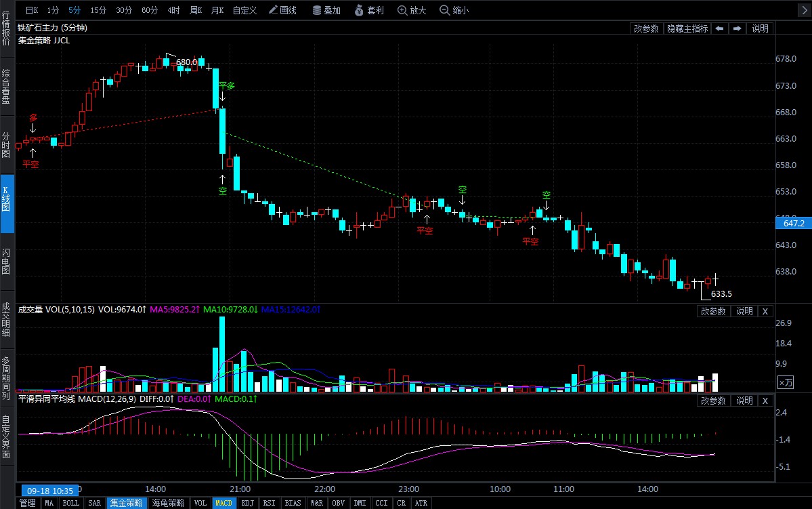Switch to 月K period
This screenshot has width=812, height=509.
[217, 10]
